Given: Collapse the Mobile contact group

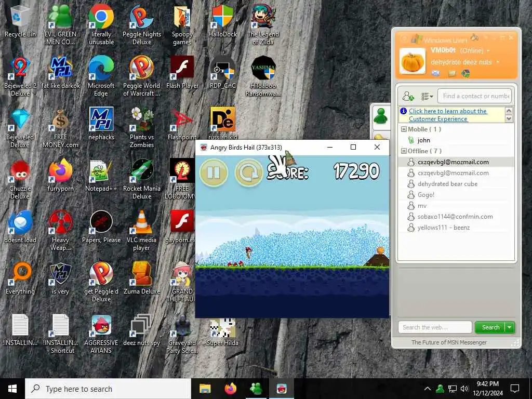Looking at the screenshot, I should [404, 129].
